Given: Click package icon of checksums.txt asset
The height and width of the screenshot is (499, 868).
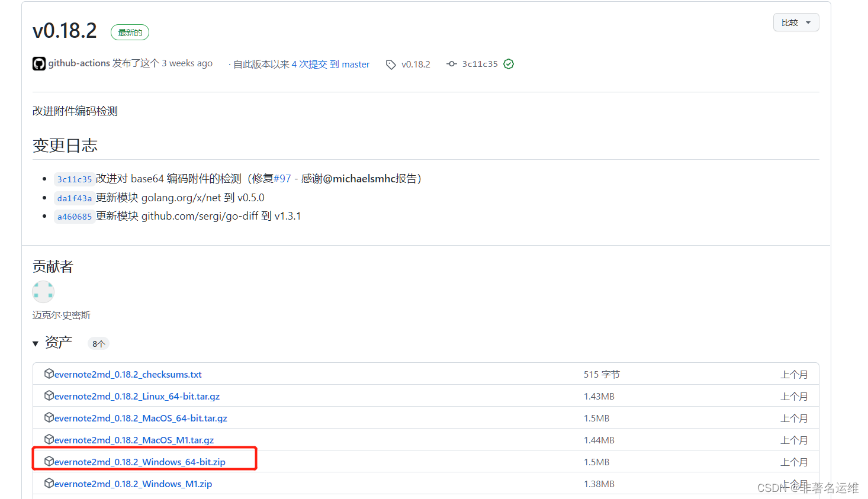Looking at the screenshot, I should 49,374.
